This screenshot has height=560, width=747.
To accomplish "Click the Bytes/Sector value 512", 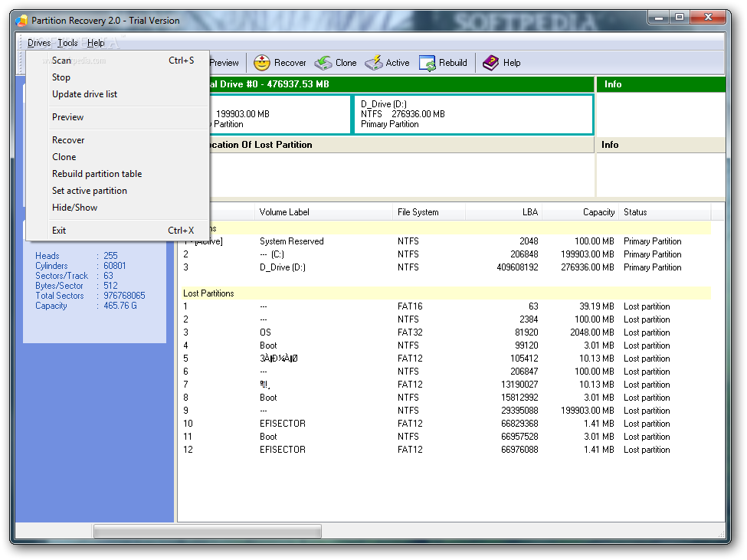I will (110, 286).
